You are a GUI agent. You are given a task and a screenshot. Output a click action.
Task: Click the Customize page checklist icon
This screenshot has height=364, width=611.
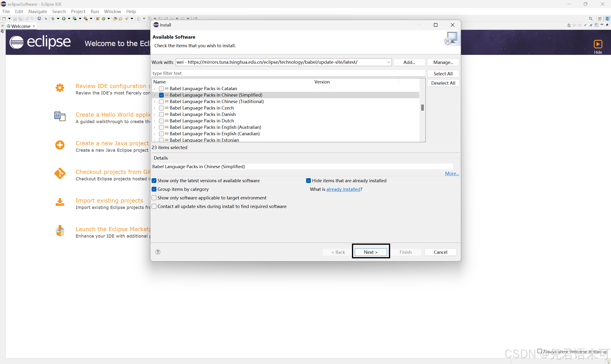[x=596, y=25]
